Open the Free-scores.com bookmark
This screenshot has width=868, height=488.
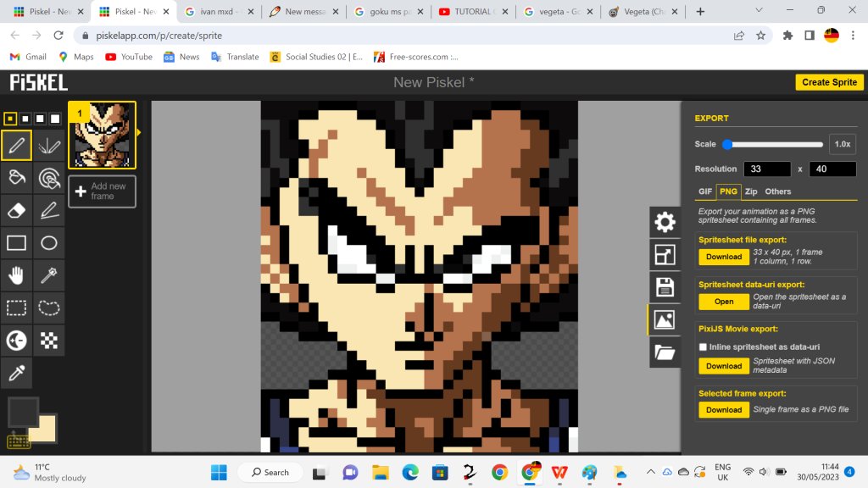[x=416, y=57]
